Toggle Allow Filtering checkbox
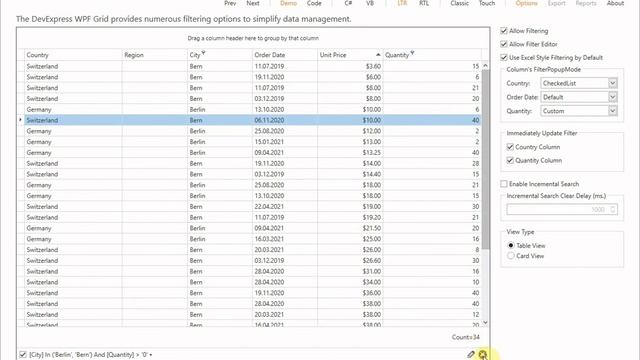The height and width of the screenshot is (360, 640). pyautogui.click(x=504, y=31)
